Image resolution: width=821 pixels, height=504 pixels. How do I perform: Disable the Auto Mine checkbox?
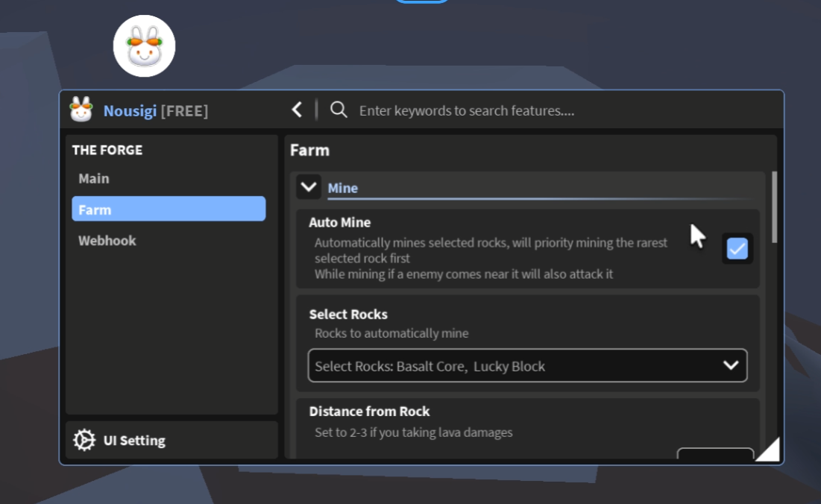click(737, 248)
